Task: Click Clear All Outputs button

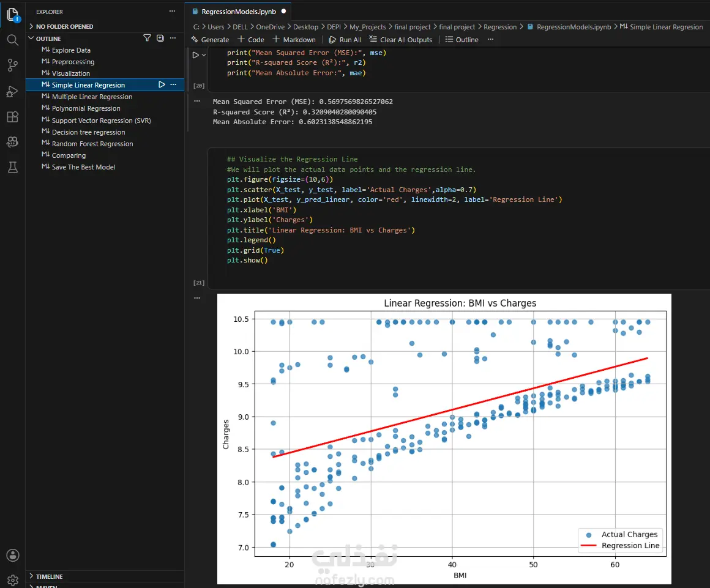Action: pyautogui.click(x=401, y=40)
